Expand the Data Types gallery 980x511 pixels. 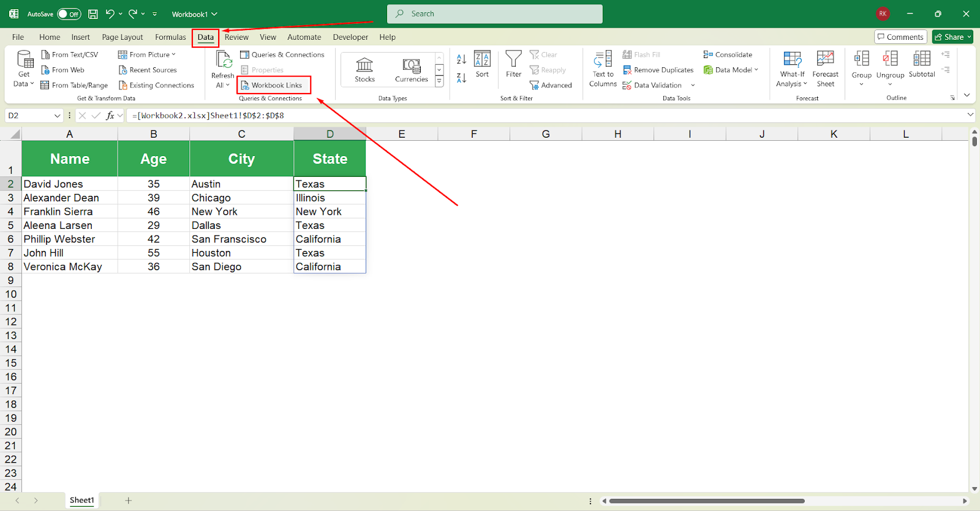point(439,81)
